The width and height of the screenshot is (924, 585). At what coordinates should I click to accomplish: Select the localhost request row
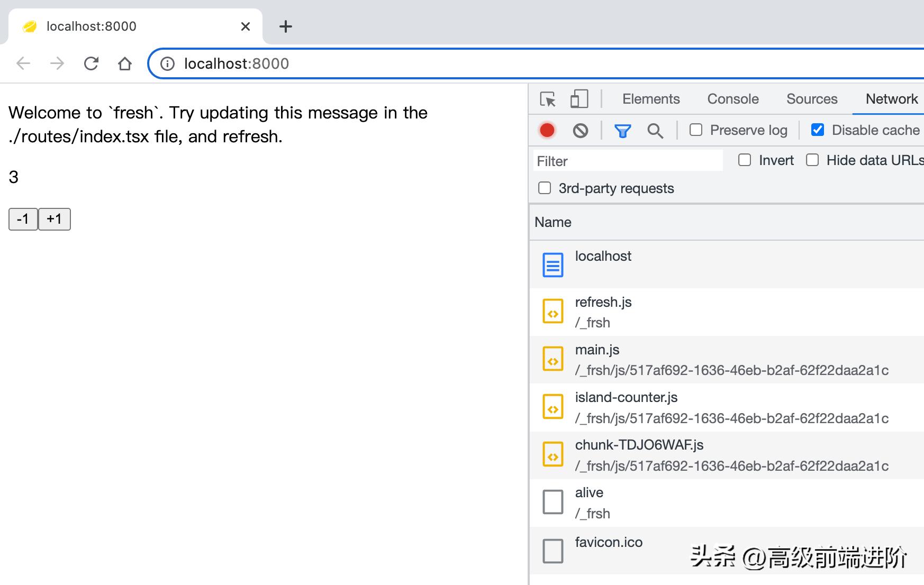(x=727, y=264)
